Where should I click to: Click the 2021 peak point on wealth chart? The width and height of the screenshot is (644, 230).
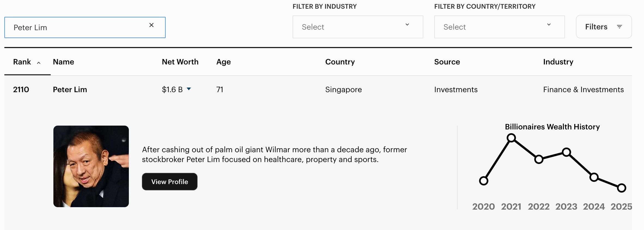point(512,138)
